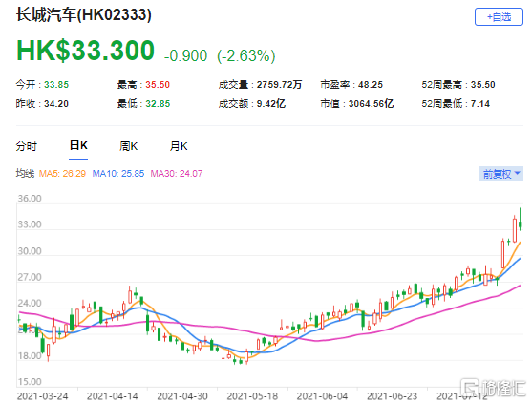Click the price change -0.900
532x404 pixels.
(185, 56)
